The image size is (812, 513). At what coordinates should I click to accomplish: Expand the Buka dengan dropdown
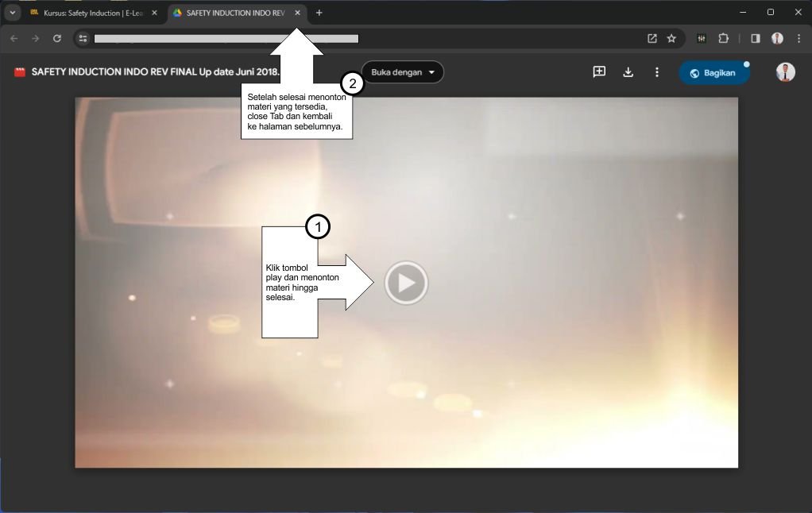[403, 72]
